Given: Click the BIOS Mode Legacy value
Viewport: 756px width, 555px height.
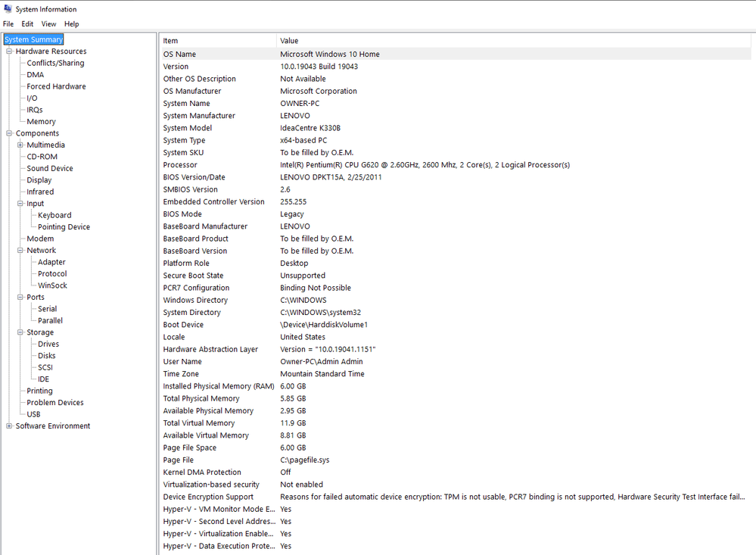Looking at the screenshot, I should click(x=291, y=214).
